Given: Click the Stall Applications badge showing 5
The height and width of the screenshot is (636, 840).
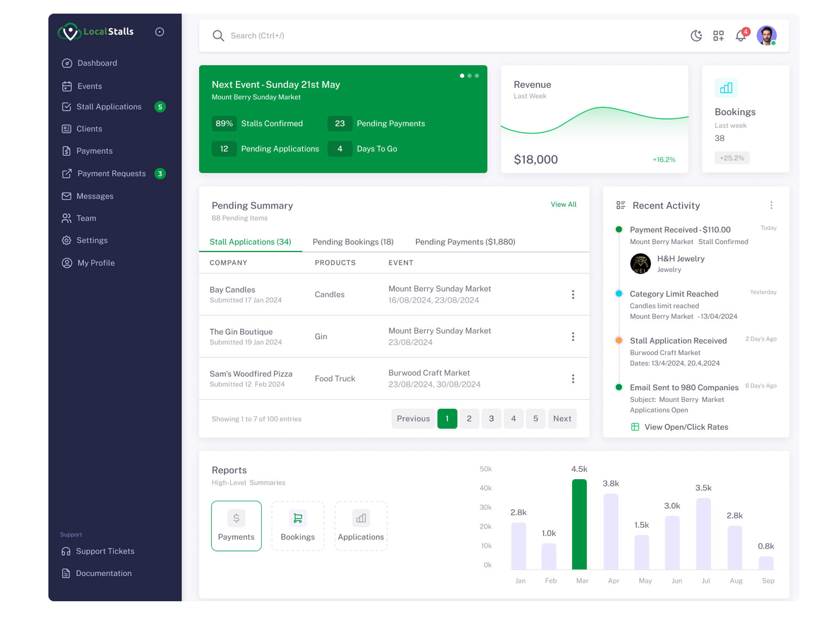Looking at the screenshot, I should coord(160,107).
